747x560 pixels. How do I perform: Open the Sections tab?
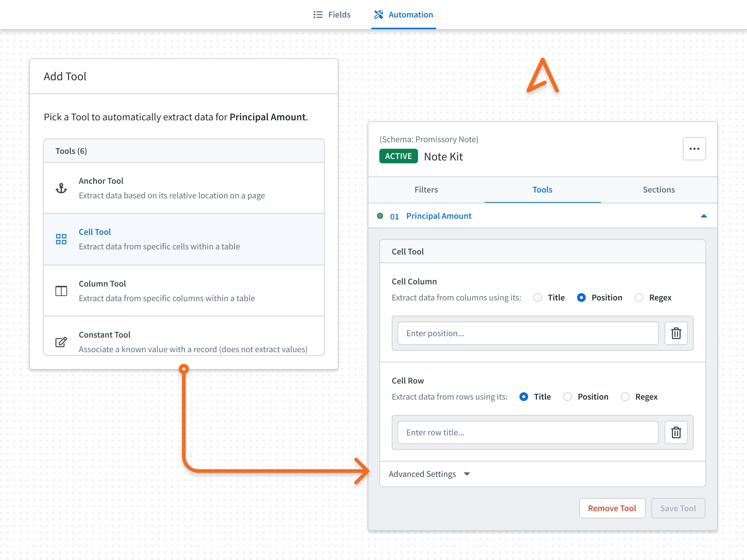click(659, 190)
